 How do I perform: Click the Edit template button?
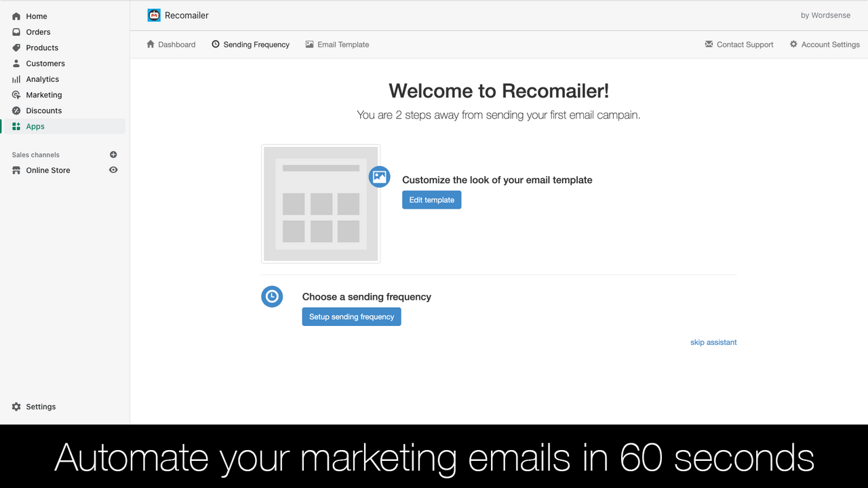point(431,200)
